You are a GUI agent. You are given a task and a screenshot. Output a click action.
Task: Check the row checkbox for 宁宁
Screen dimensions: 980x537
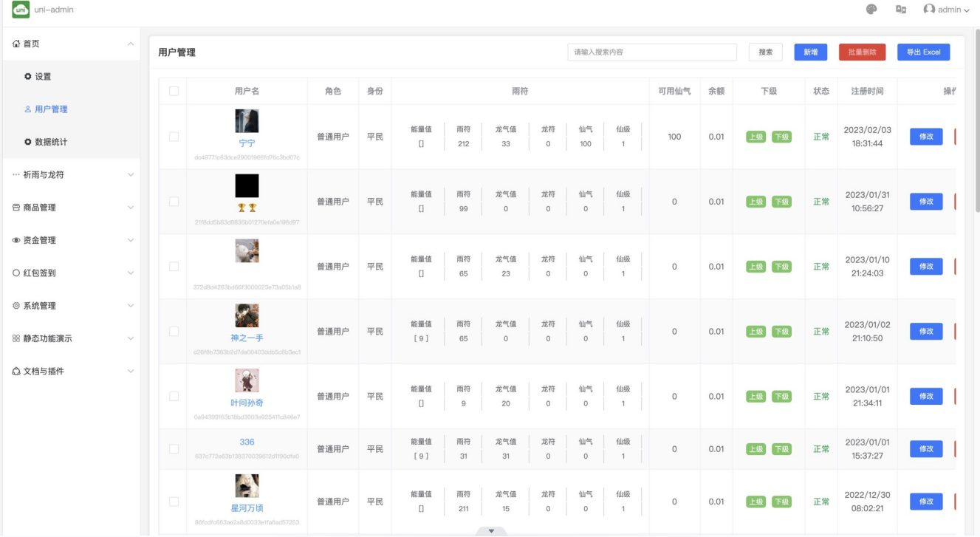point(174,137)
